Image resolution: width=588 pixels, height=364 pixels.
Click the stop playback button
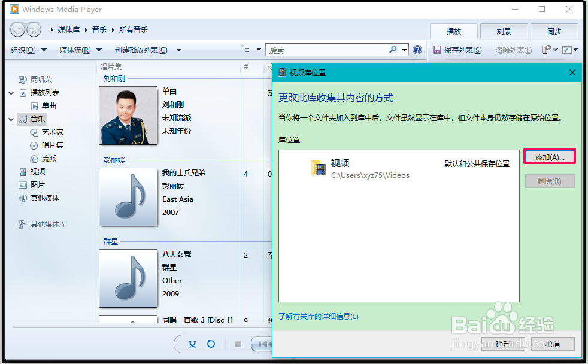pyautogui.click(x=238, y=344)
